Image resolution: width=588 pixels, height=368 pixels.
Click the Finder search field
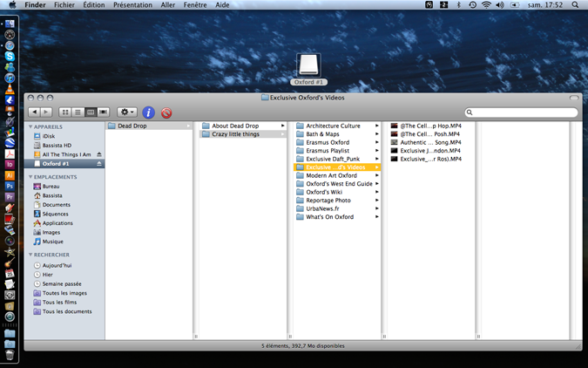pyautogui.click(x=523, y=112)
